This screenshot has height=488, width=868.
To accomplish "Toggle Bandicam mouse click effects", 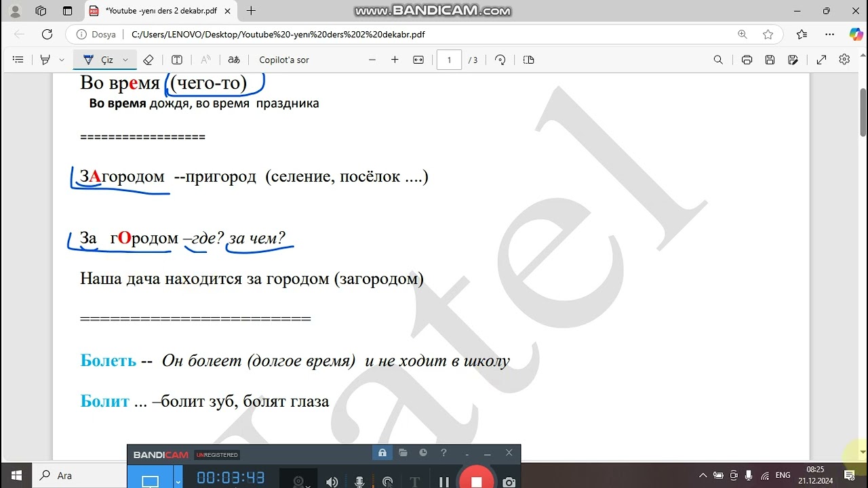I will pyautogui.click(x=387, y=481).
